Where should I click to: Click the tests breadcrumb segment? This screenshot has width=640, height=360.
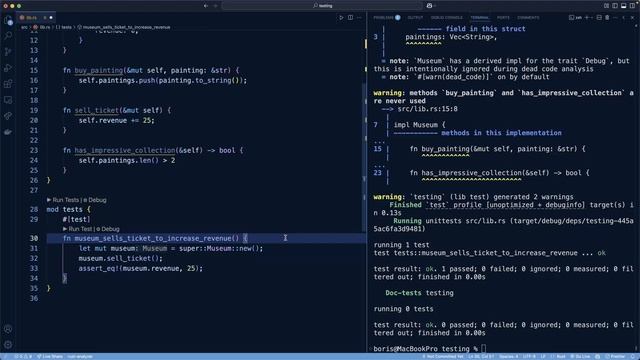pyautogui.click(x=64, y=27)
